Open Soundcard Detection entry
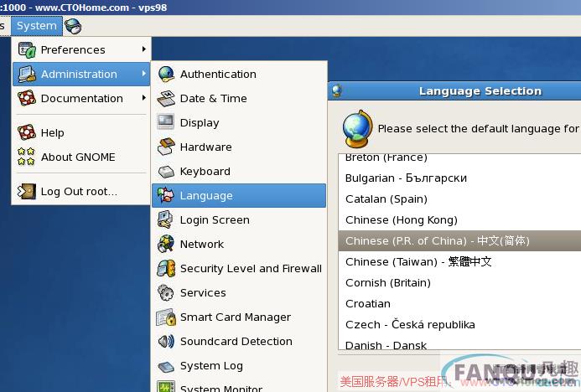The height and width of the screenshot is (392, 581). (x=239, y=341)
